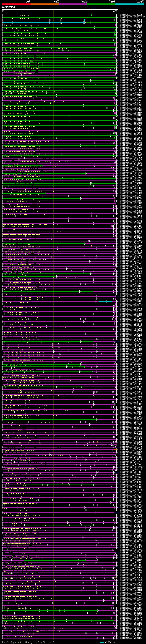
Task: Open hit UniRef100_Q3ECC3
Action: [x=131, y=20]
